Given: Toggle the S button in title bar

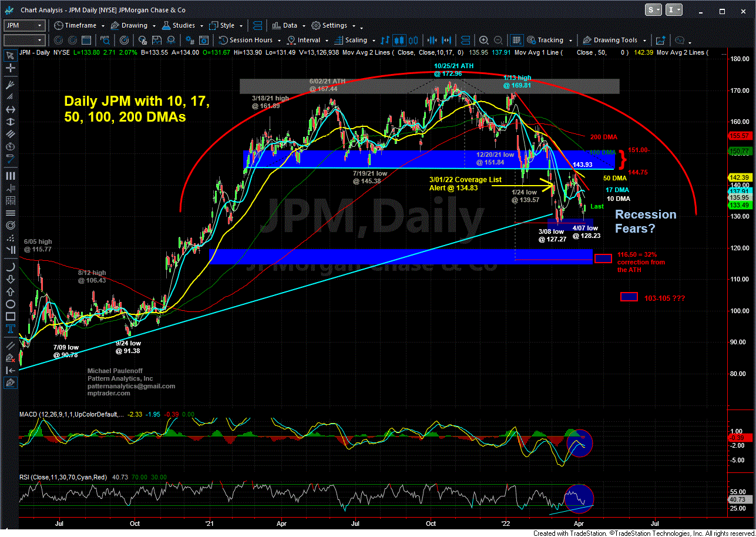Looking at the screenshot, I should click(653, 9).
